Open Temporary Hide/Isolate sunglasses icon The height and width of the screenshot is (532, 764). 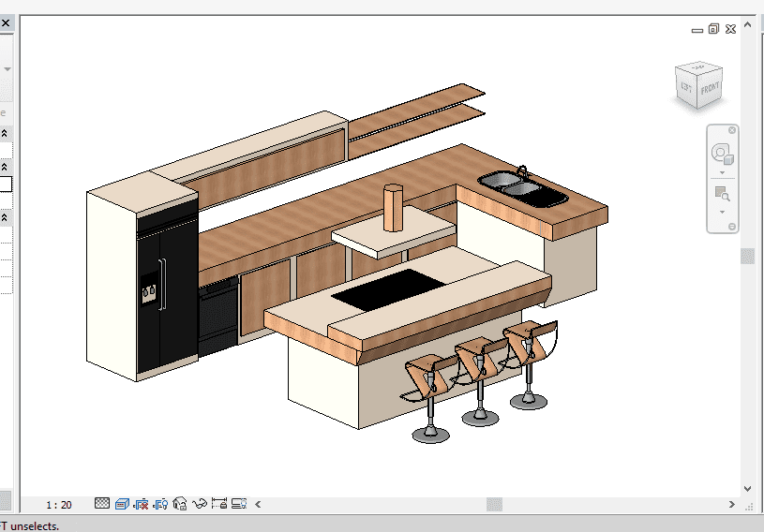pos(200,504)
